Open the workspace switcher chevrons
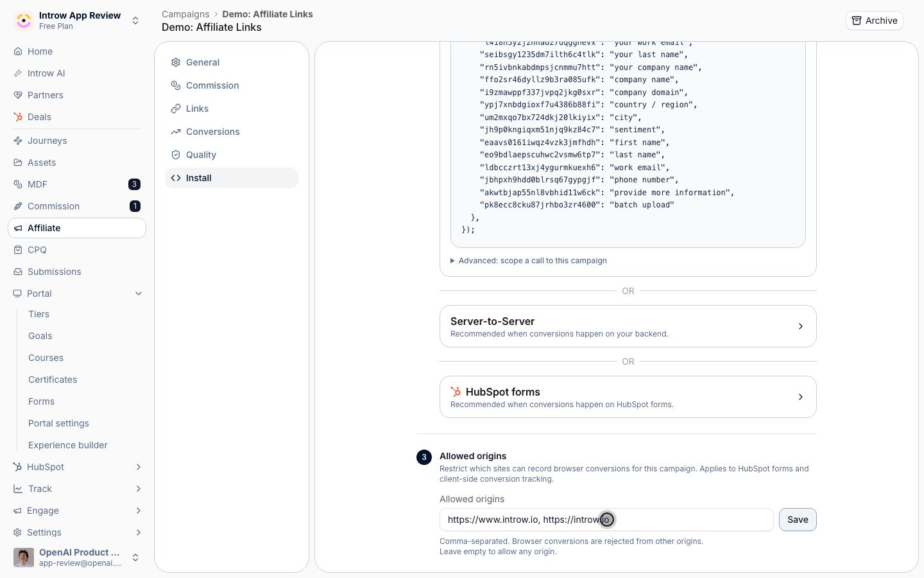Screen dimensions: 924x578 [x=135, y=21]
